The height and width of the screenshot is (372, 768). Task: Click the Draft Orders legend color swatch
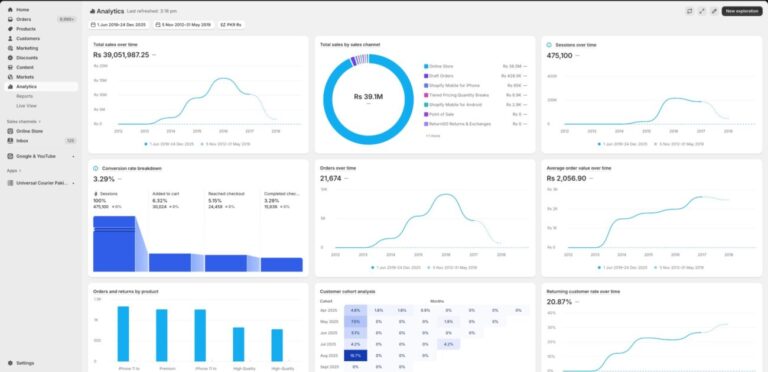426,76
